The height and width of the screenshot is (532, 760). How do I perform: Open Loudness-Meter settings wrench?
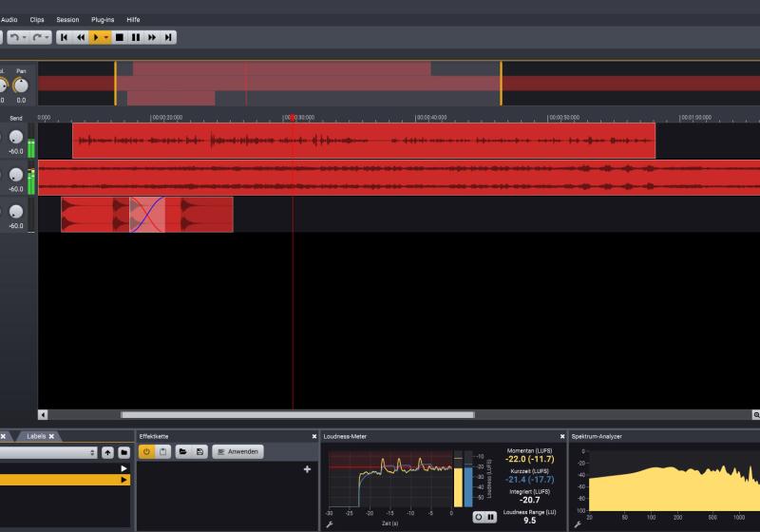pyautogui.click(x=329, y=523)
